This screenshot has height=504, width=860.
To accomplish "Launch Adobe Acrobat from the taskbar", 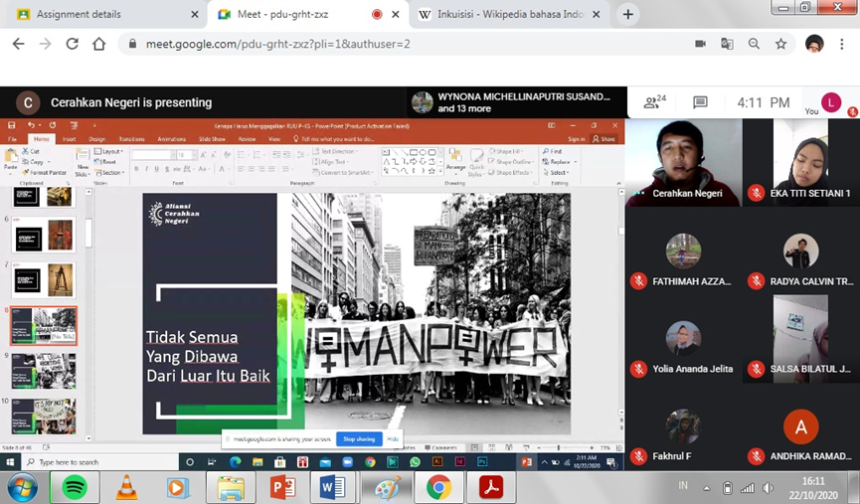I will click(491, 487).
